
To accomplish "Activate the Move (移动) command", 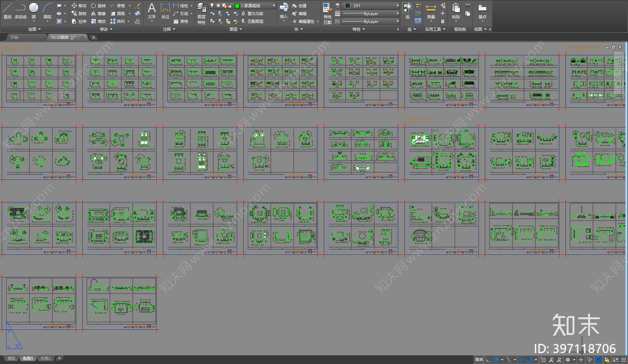I will tap(79, 6).
